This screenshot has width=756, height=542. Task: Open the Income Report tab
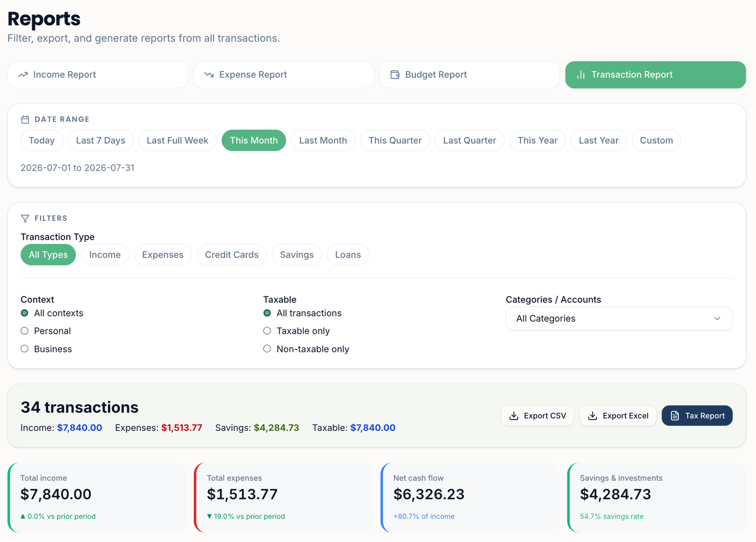click(98, 75)
